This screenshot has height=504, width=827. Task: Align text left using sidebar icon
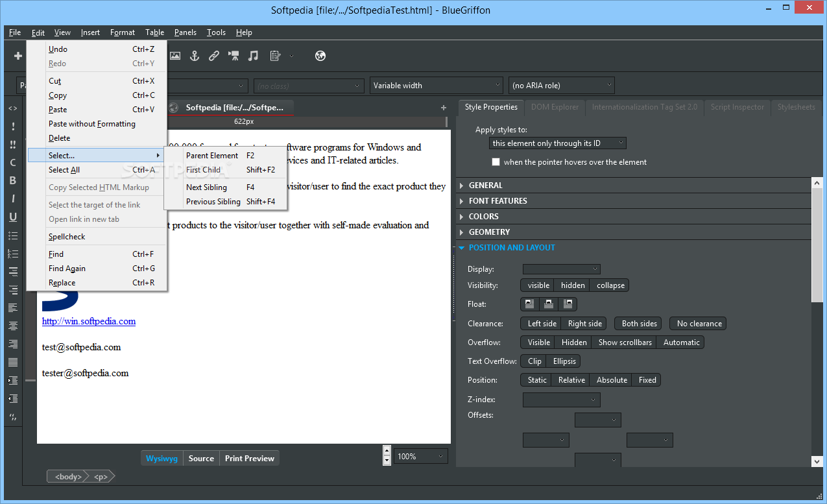point(13,308)
